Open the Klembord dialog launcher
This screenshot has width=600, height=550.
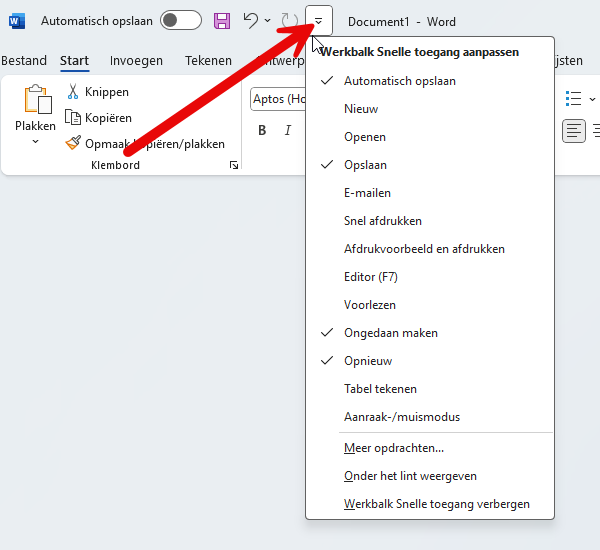(x=234, y=165)
